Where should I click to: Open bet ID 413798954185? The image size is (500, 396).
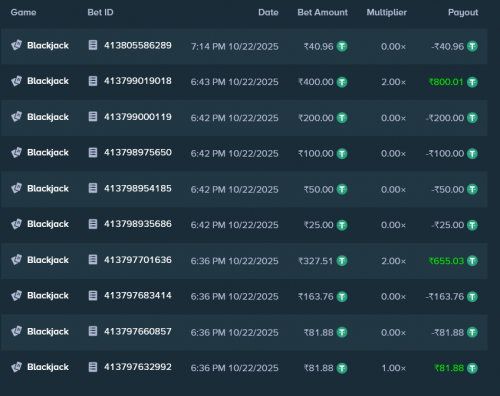click(138, 189)
